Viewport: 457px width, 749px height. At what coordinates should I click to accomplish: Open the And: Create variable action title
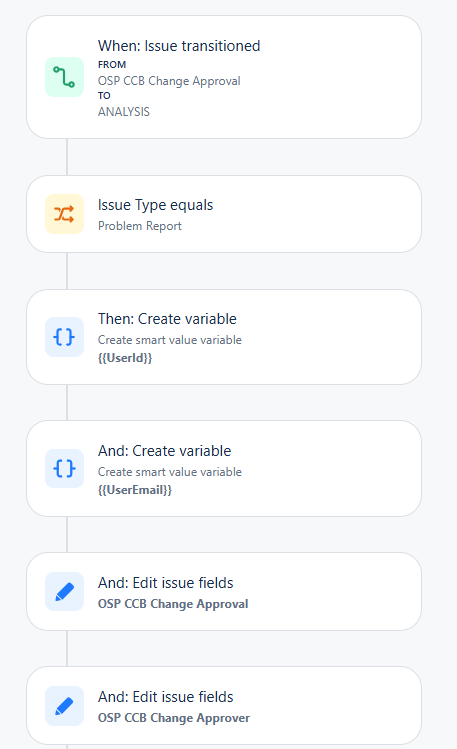click(x=164, y=450)
